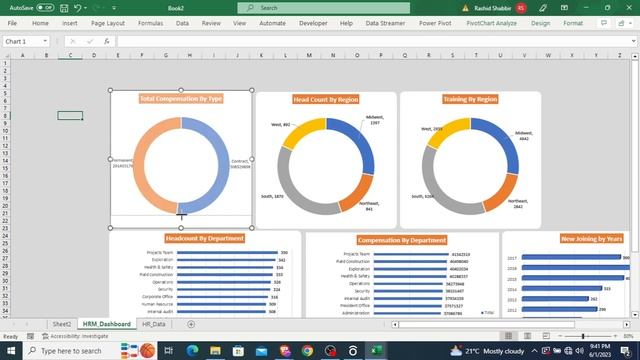Add a new sheet with plus icon
The width and height of the screenshot is (640, 360).
point(191,324)
